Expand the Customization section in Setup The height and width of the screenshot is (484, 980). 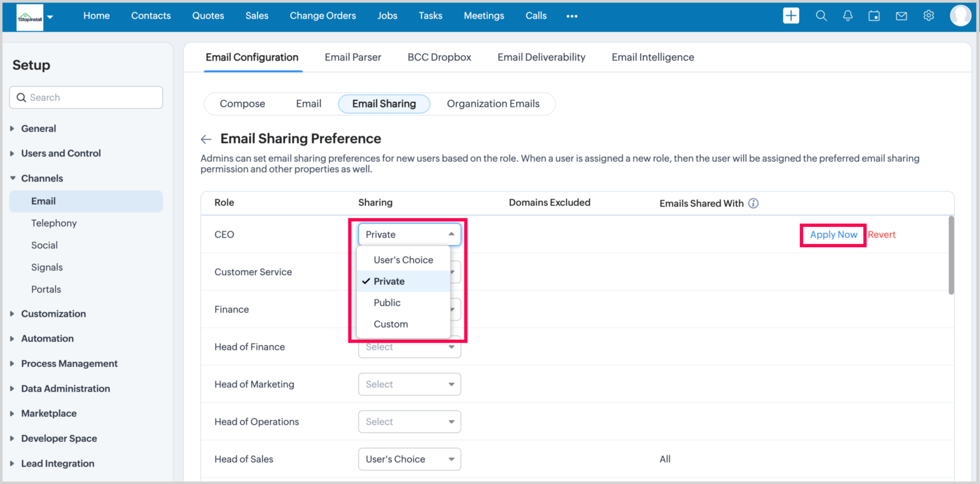pos(53,314)
